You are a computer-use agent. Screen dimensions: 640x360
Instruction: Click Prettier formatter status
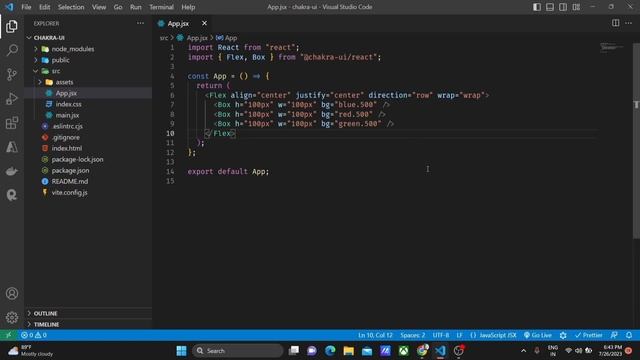pyautogui.click(x=588, y=335)
